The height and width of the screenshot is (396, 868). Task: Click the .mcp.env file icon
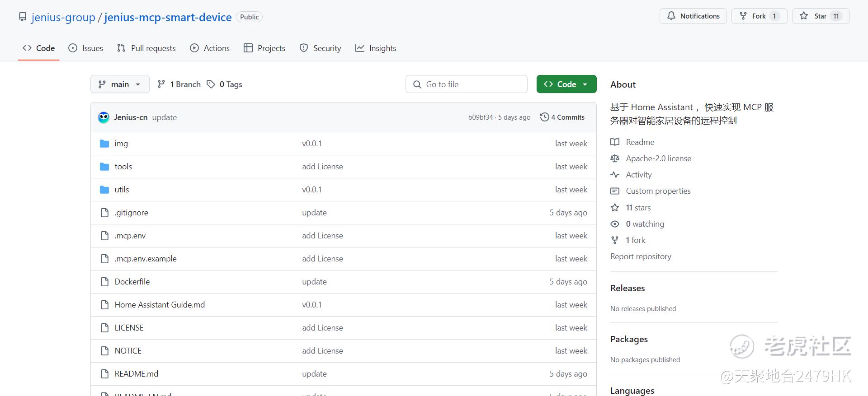click(x=104, y=236)
